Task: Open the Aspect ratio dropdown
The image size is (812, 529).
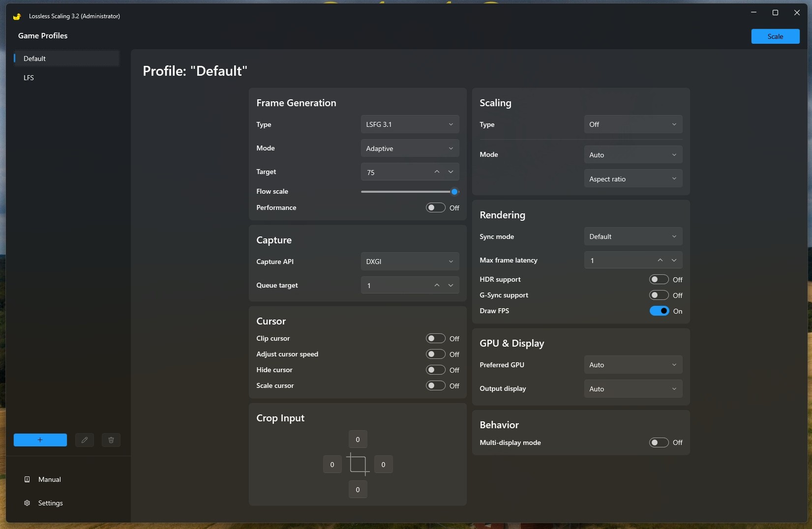Action: click(x=633, y=179)
